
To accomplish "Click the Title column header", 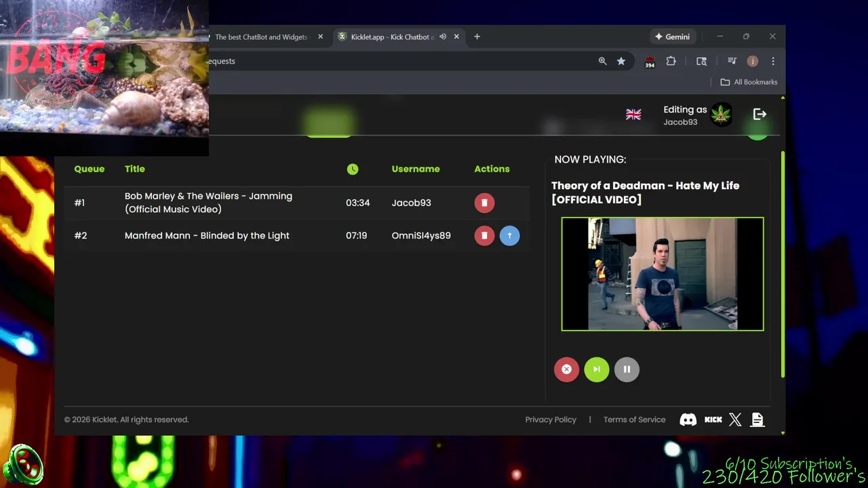I will click(x=135, y=169).
